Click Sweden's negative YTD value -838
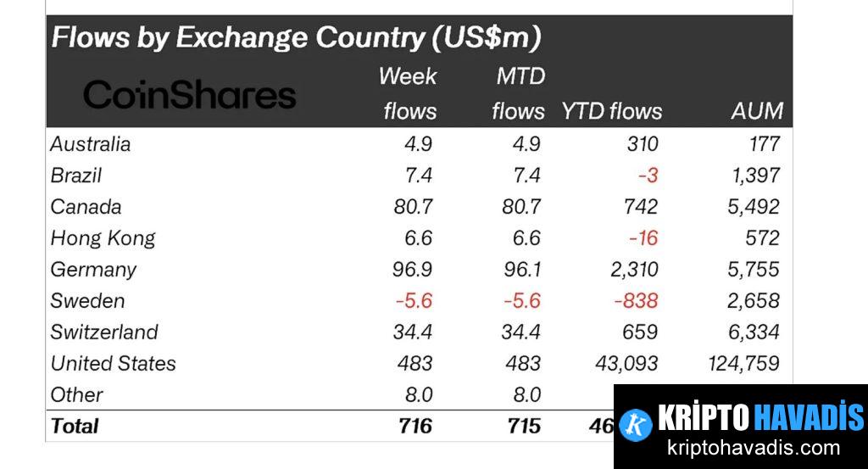Viewport: 868px width, 469px height. 636,300
